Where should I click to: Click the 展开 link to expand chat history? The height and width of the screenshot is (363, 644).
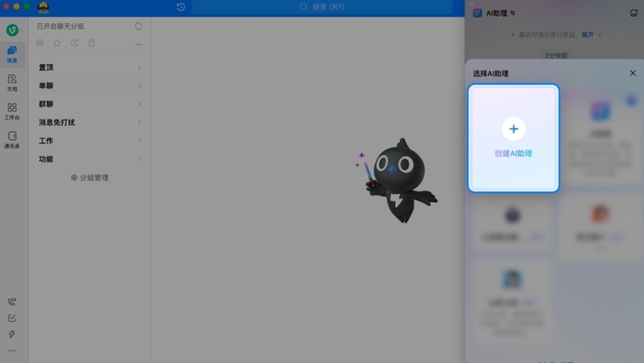588,35
